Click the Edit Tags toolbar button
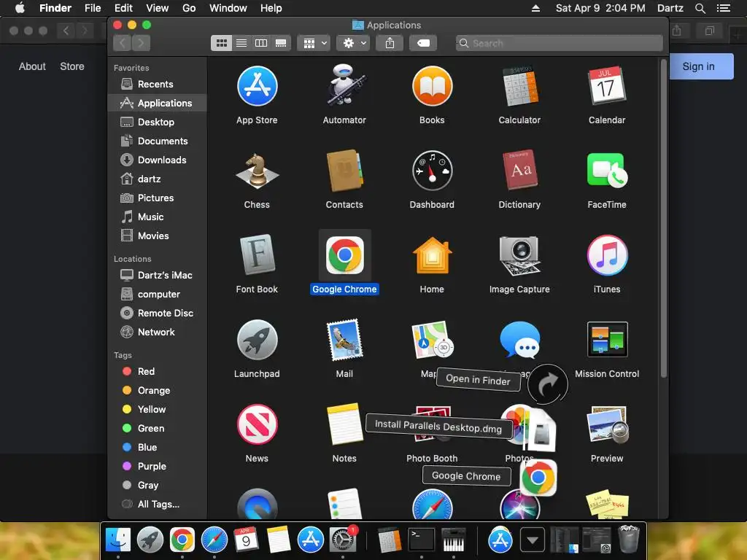 (423, 43)
